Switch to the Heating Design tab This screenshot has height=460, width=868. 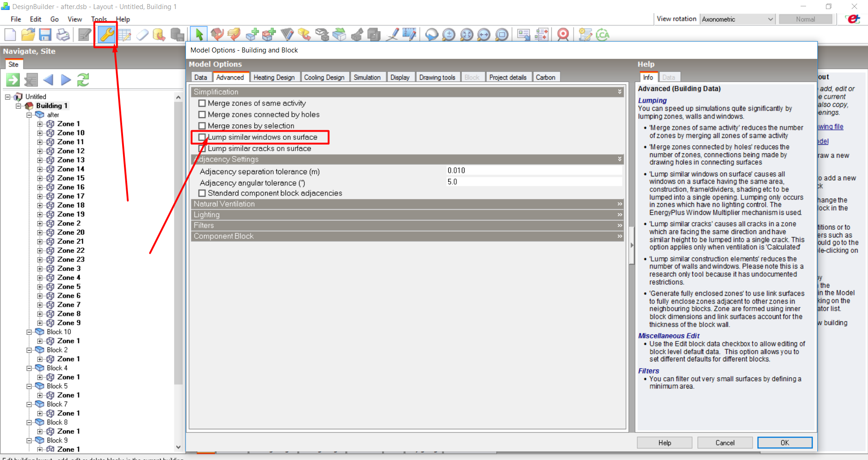pos(274,77)
